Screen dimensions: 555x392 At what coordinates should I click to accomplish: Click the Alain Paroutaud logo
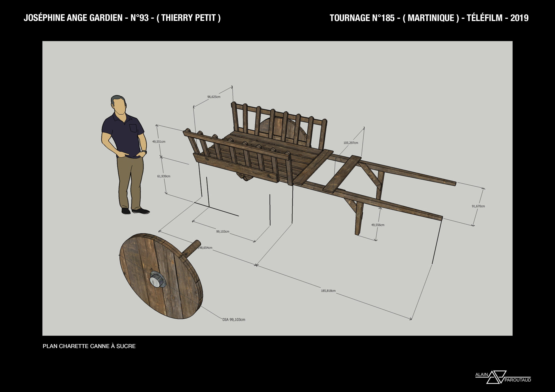point(503,377)
